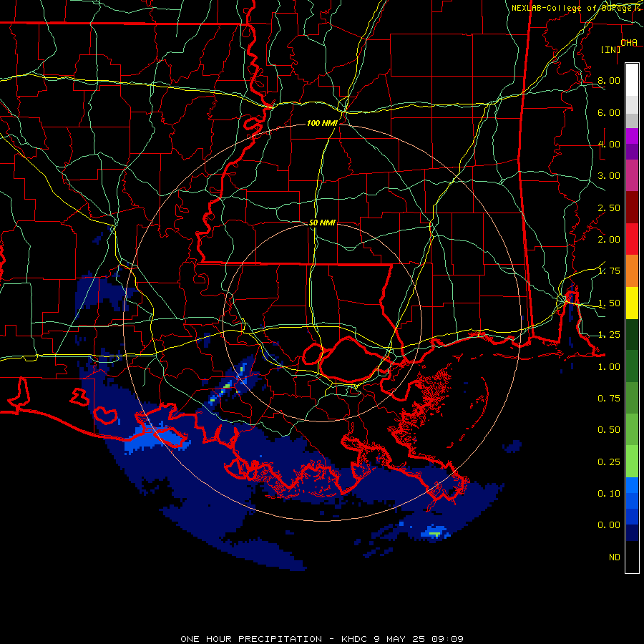Click the NEXLAB-College of DuPage header text
Viewport: 644px width, 644px height.
[573, 8]
